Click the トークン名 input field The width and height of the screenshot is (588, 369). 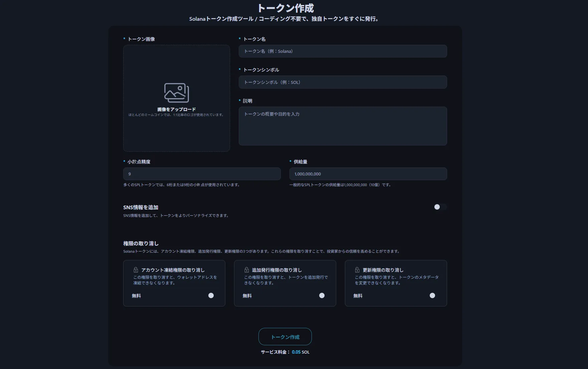[343, 51]
